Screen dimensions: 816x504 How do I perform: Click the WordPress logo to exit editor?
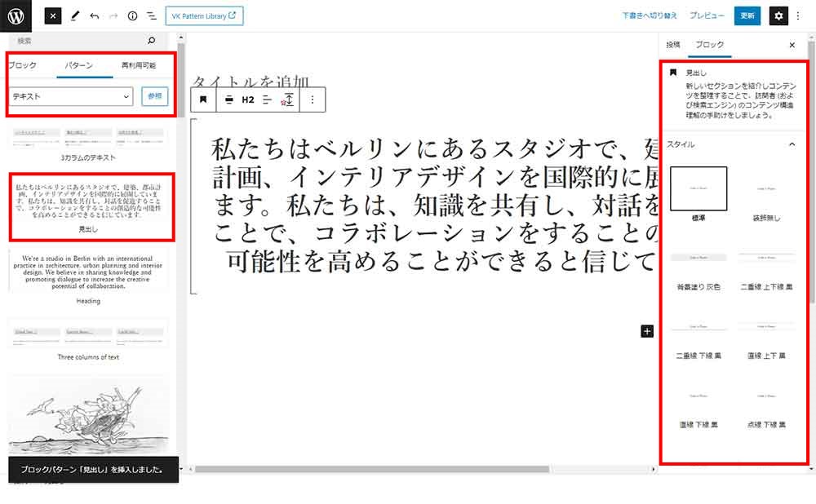[x=16, y=15]
